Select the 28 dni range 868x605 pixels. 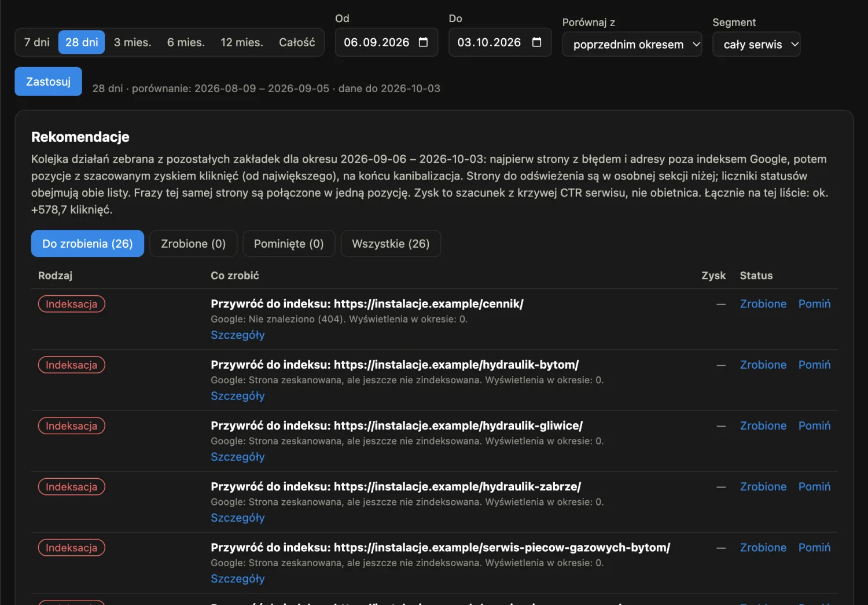(x=82, y=42)
